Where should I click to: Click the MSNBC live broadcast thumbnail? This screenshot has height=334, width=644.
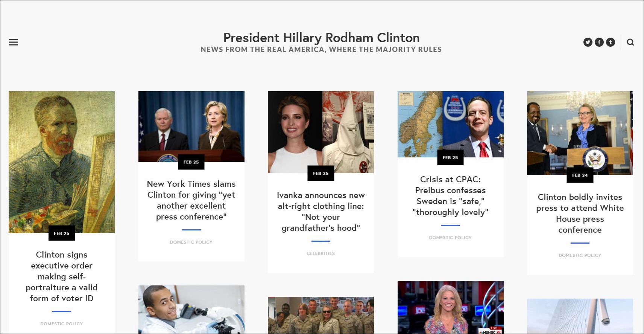(x=451, y=307)
